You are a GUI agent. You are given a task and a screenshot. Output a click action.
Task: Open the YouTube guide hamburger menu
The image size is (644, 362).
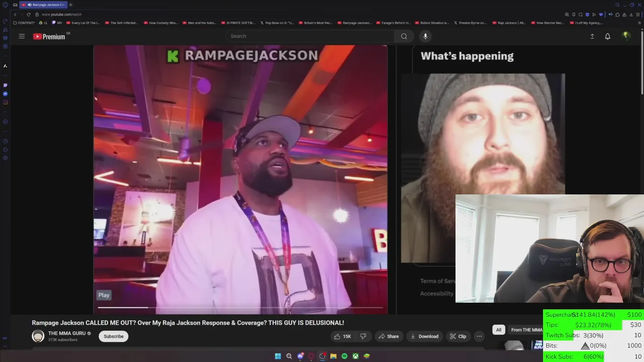[x=22, y=36]
